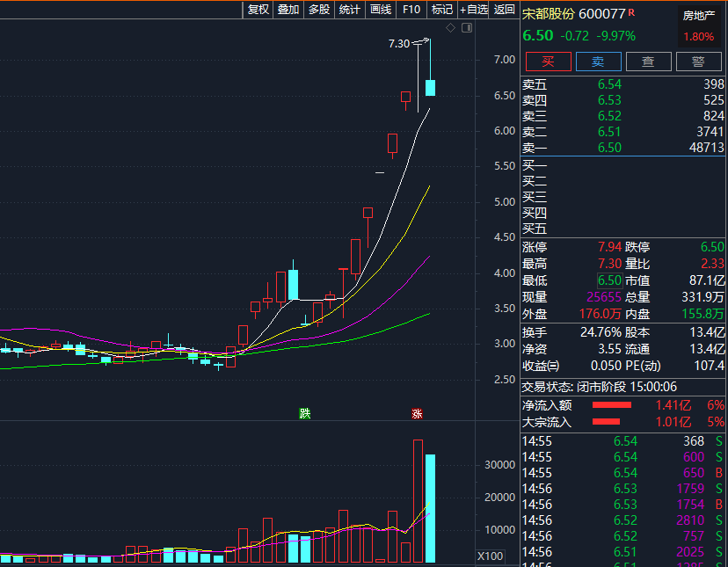The width and height of the screenshot is (728, 567).
Task: Open the 叠加 overlay menu
Action: pos(288,10)
